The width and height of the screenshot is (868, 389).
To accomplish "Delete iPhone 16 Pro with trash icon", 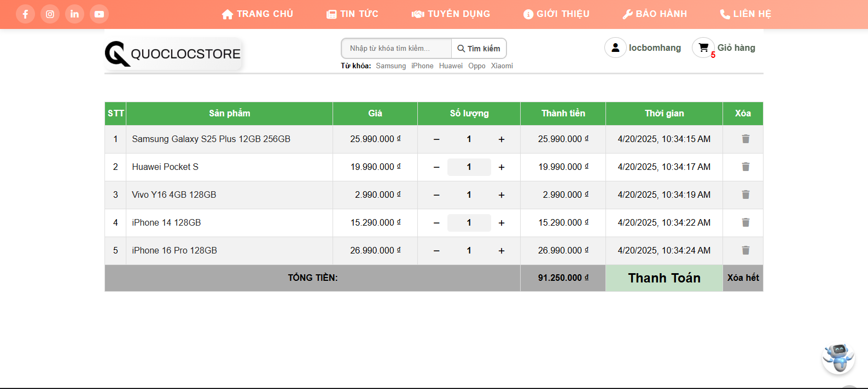I will (745, 250).
